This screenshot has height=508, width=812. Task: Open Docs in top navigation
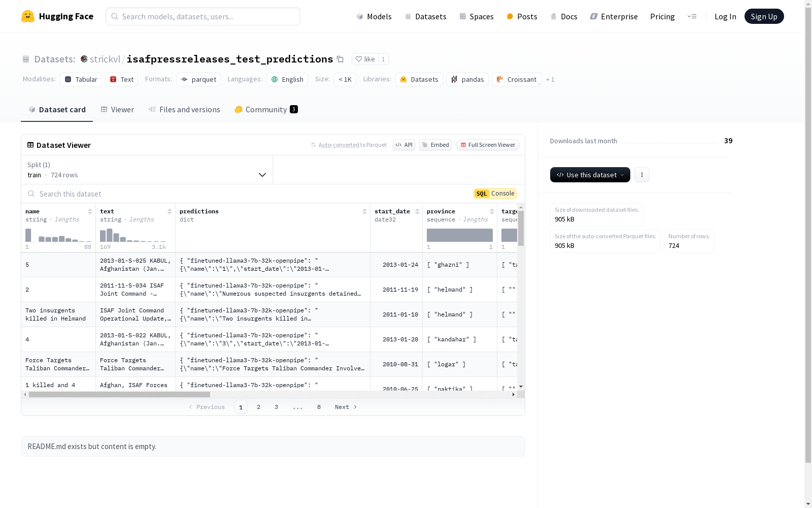pos(564,16)
